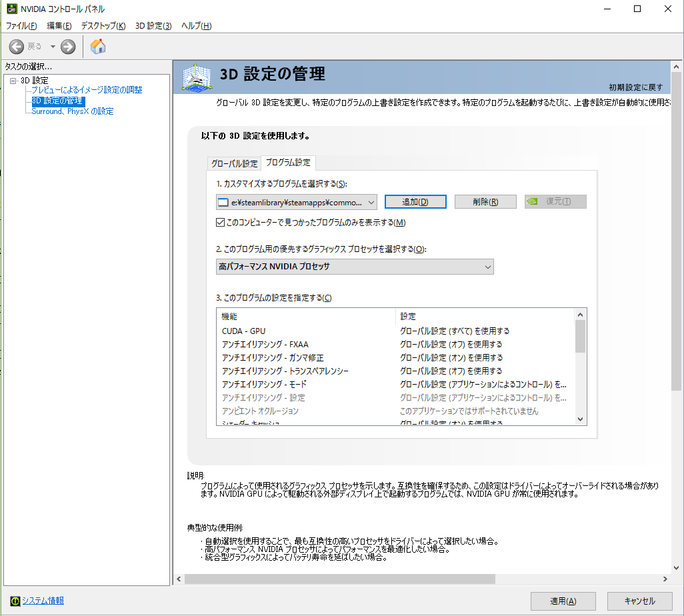Click the NVIDIA Control Panel title bar icon

(x=11, y=9)
